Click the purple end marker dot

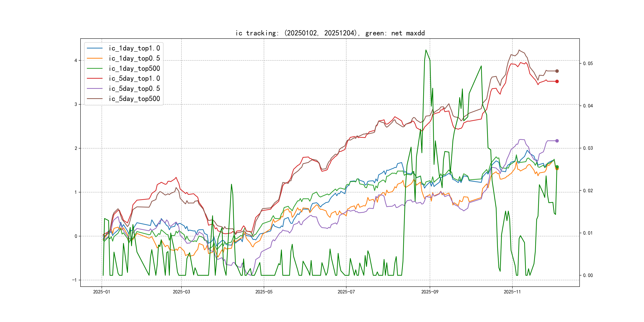pos(557,141)
